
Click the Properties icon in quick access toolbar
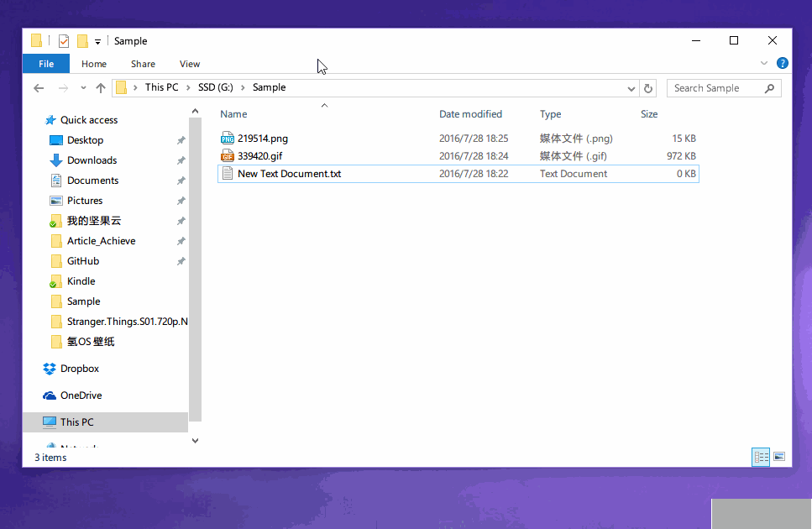point(64,41)
